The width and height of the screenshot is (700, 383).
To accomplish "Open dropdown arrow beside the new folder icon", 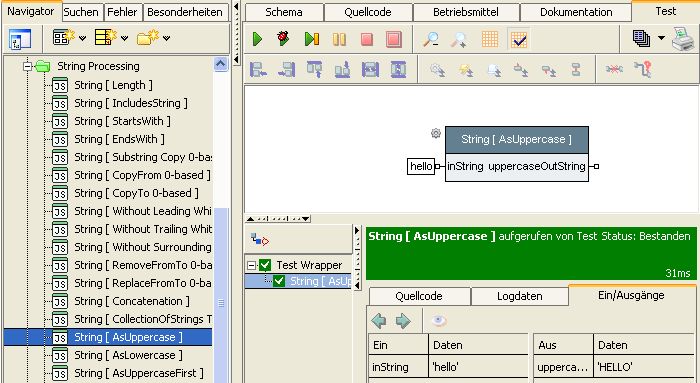I will pos(167,38).
